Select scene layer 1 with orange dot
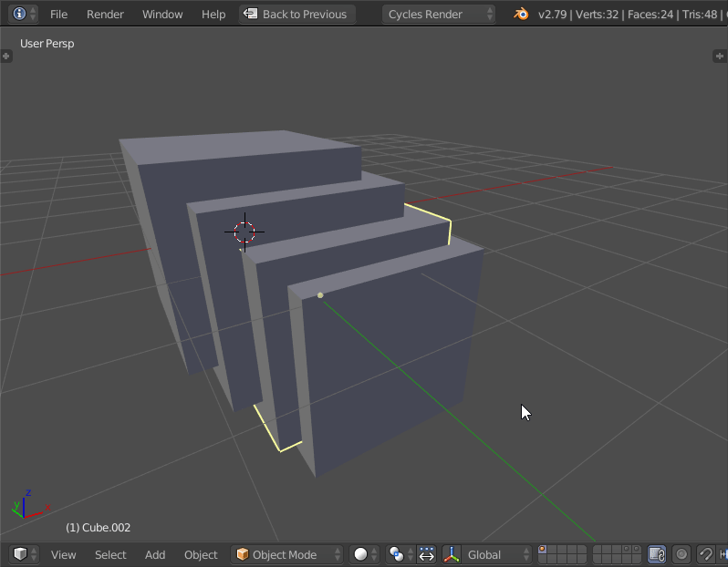 [542, 550]
